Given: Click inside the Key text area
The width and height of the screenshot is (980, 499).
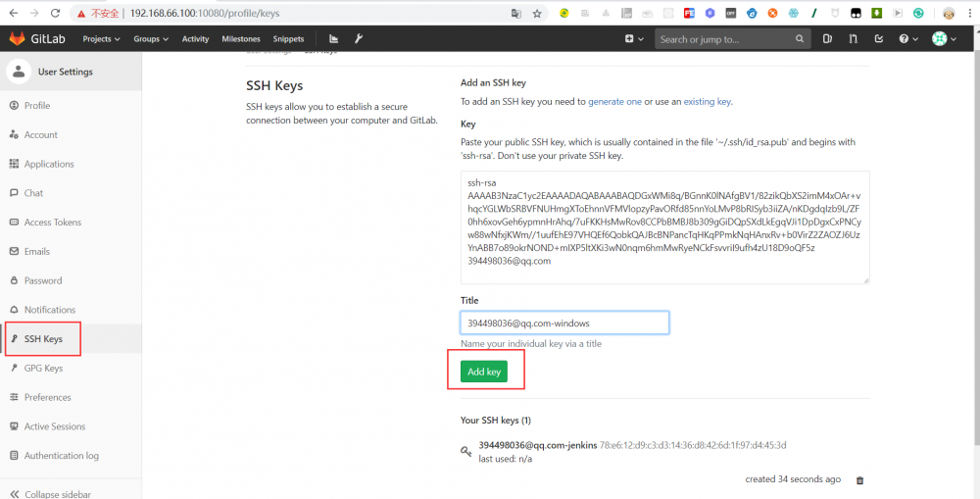Looking at the screenshot, I should (665, 227).
